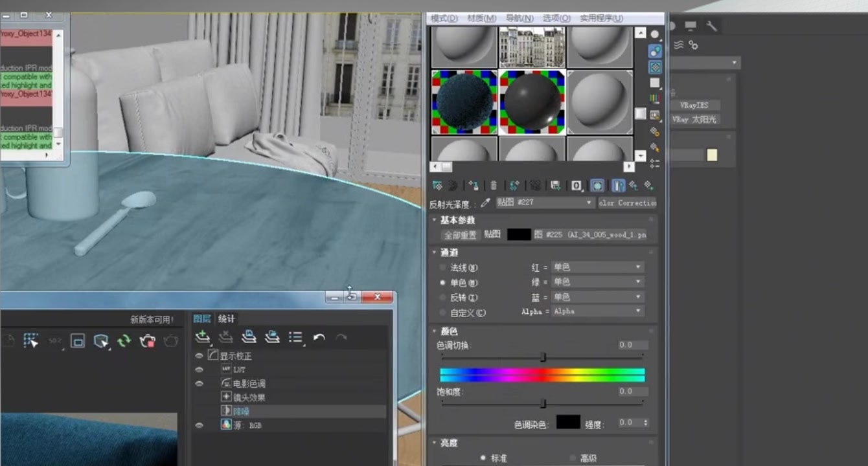Click the sample type sphere icon
868x466 pixels.
655,35
